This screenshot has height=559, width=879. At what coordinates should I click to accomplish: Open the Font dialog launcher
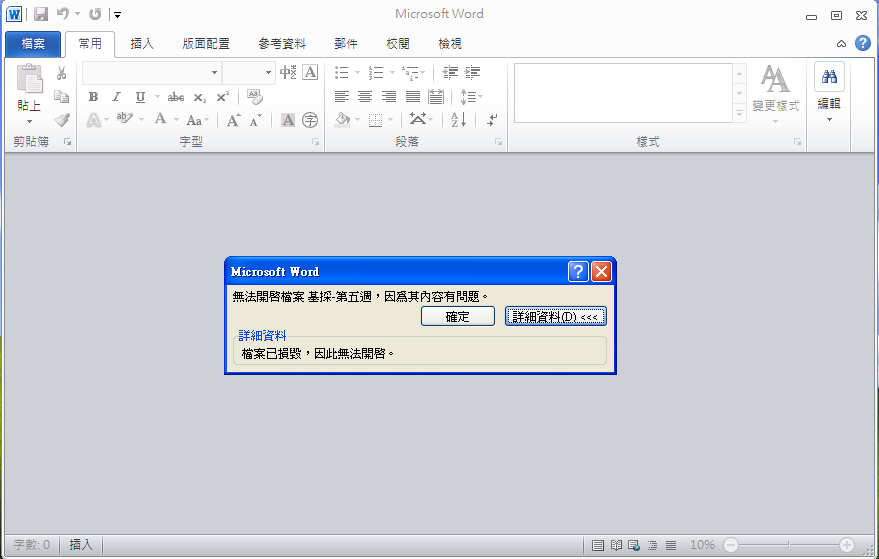[x=316, y=142]
